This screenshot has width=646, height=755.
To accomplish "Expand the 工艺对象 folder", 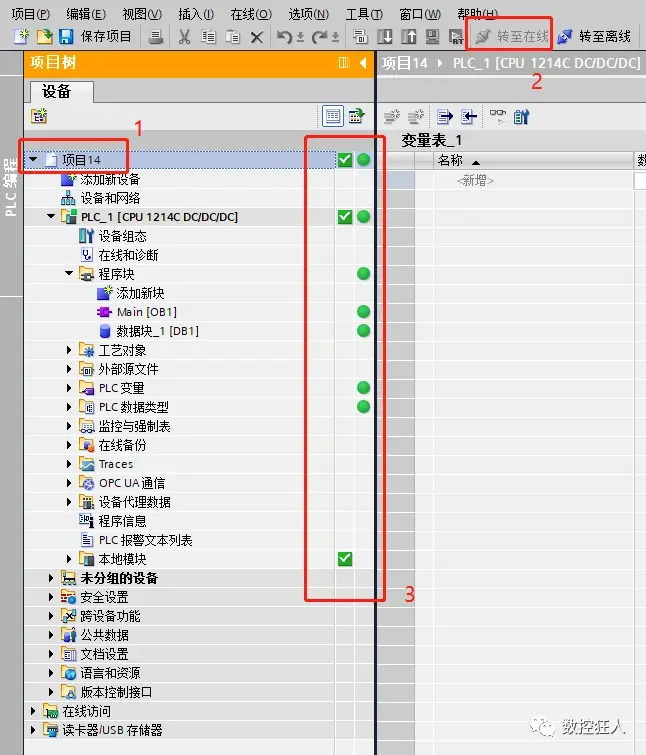I will [x=69, y=350].
